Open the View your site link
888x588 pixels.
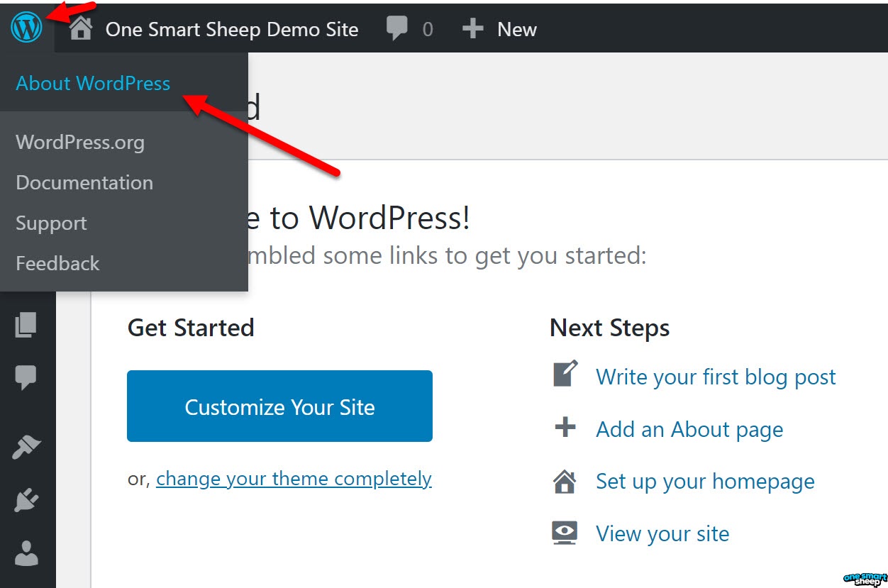pos(662,533)
